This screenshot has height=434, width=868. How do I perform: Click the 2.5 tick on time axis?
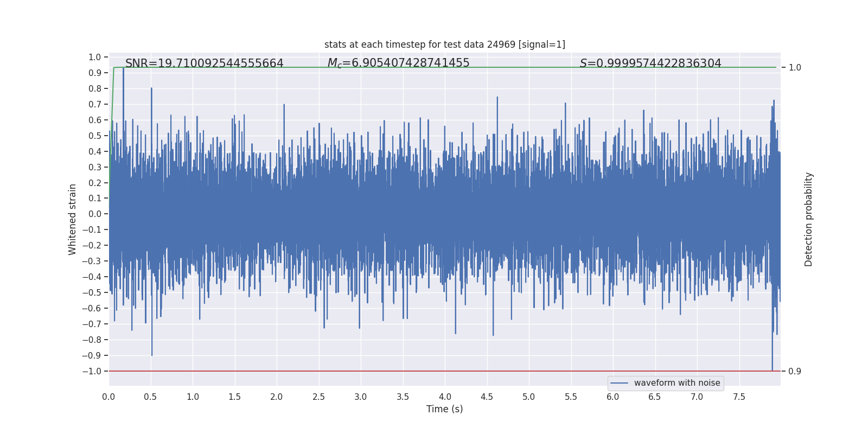319,397
